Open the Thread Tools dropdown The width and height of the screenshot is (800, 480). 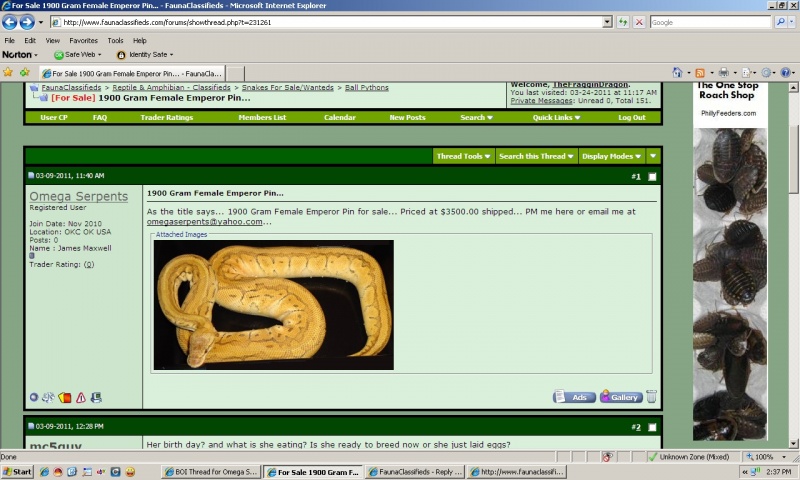click(463, 156)
